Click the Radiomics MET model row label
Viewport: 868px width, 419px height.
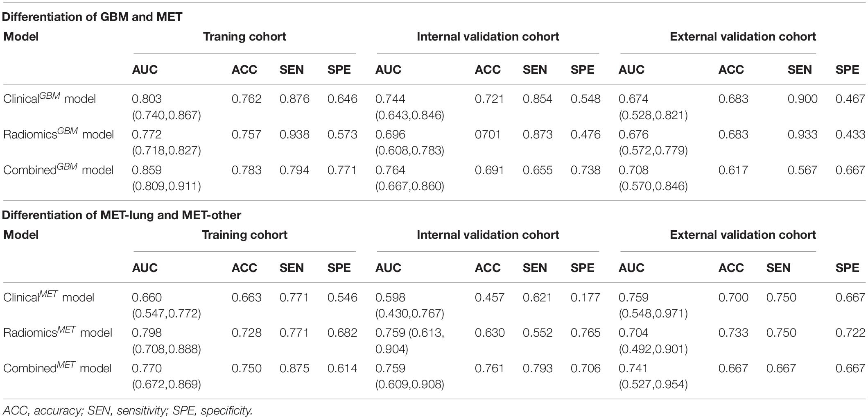point(58,332)
